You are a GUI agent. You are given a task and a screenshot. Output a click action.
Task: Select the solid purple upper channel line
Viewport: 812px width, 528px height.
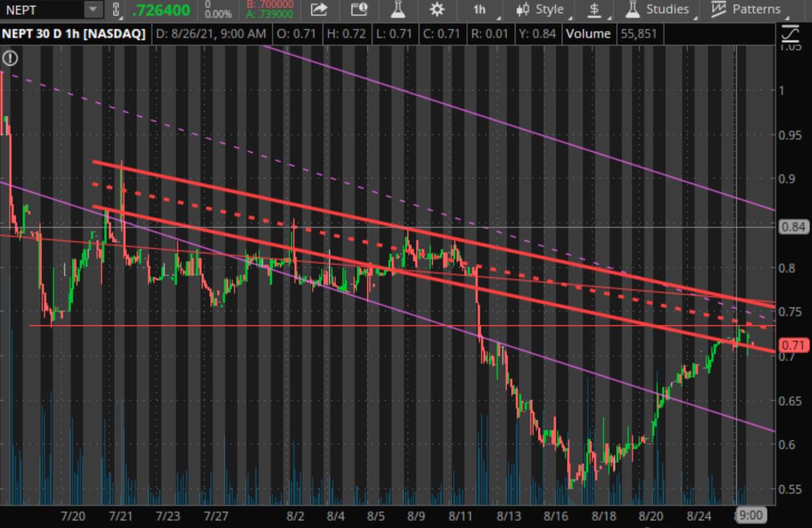coord(518,128)
